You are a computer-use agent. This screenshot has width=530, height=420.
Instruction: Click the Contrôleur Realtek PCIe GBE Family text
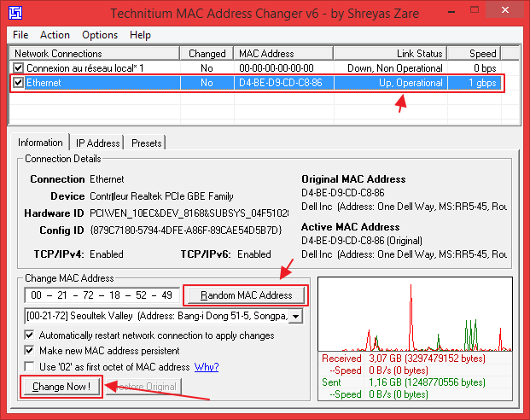point(161,196)
